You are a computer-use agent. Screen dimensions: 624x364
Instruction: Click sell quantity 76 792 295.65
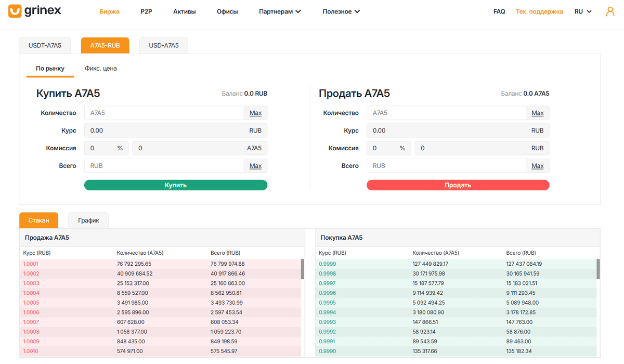pyautogui.click(x=134, y=264)
